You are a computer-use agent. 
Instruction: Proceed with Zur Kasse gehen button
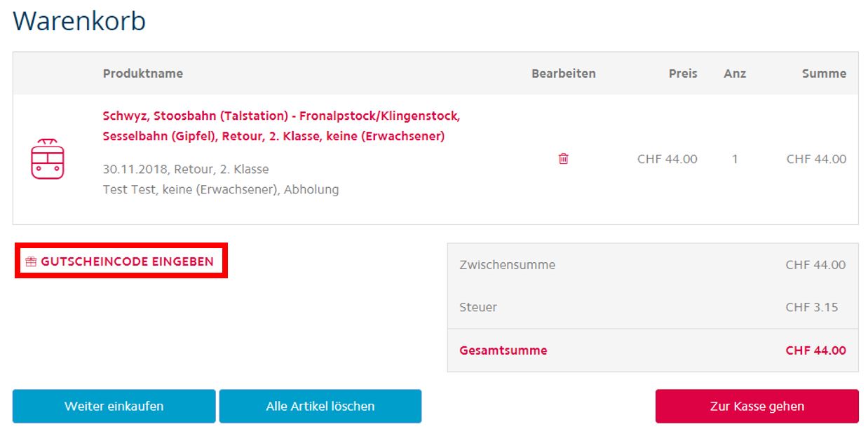pyautogui.click(x=757, y=406)
